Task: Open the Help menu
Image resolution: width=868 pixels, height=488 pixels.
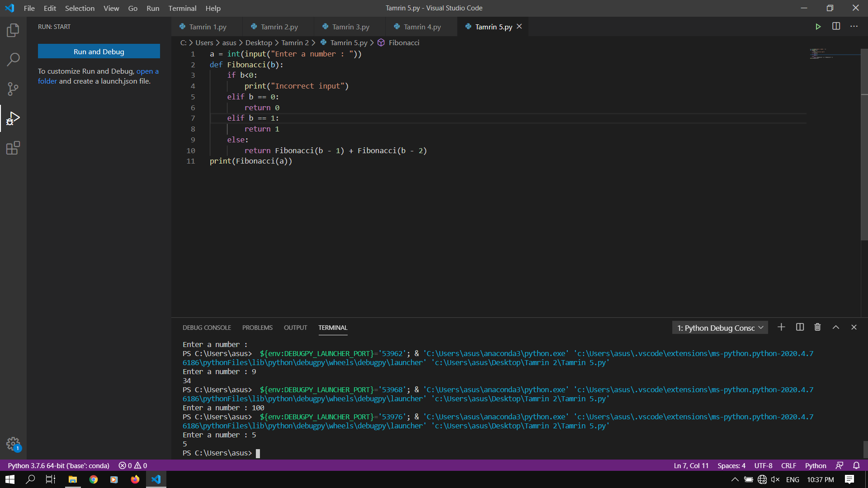Action: point(213,8)
